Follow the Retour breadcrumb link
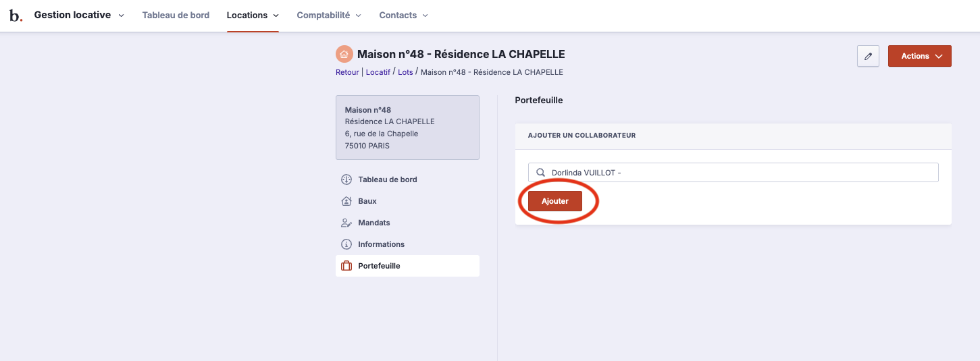 pos(347,72)
